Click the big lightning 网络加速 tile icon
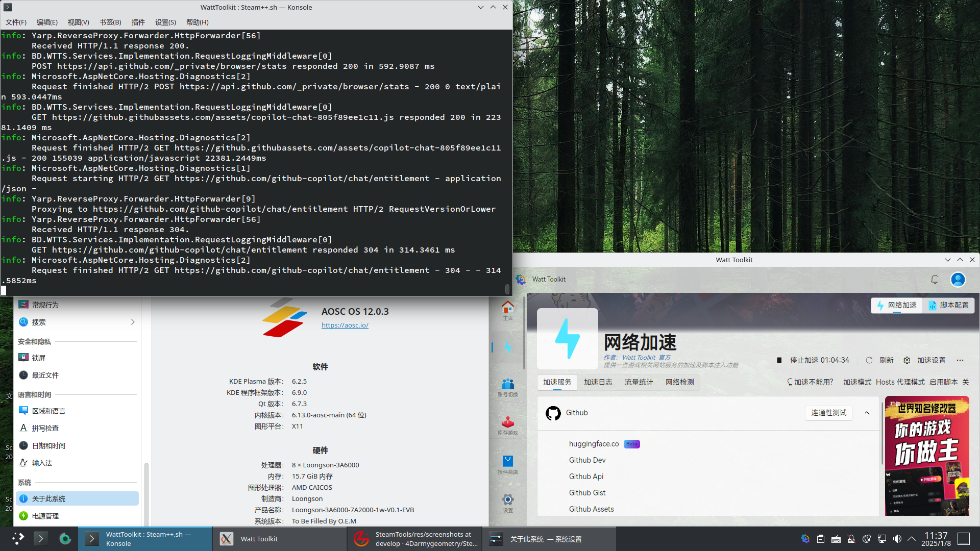Viewport: 980px width, 551px height. (x=568, y=339)
